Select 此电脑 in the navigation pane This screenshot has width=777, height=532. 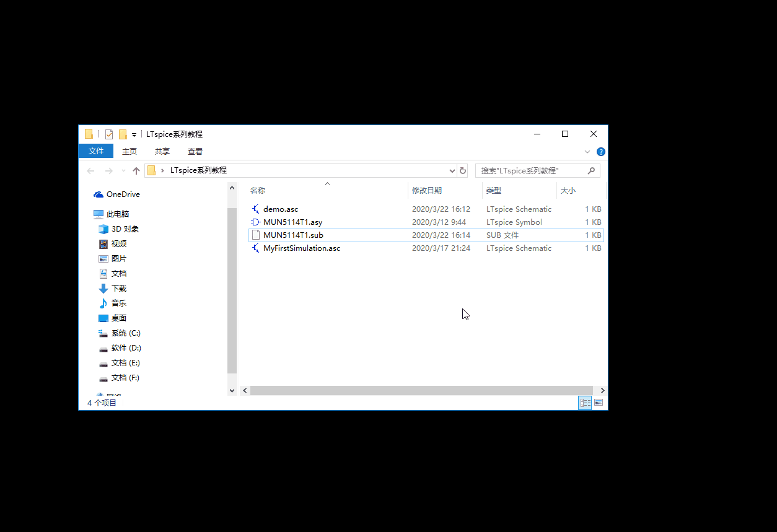112,214
